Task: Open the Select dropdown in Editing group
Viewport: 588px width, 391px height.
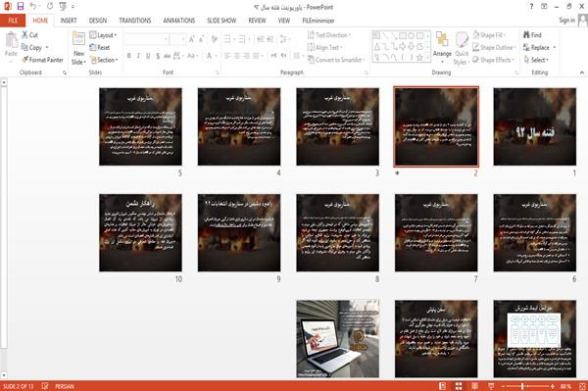Action: click(x=536, y=60)
